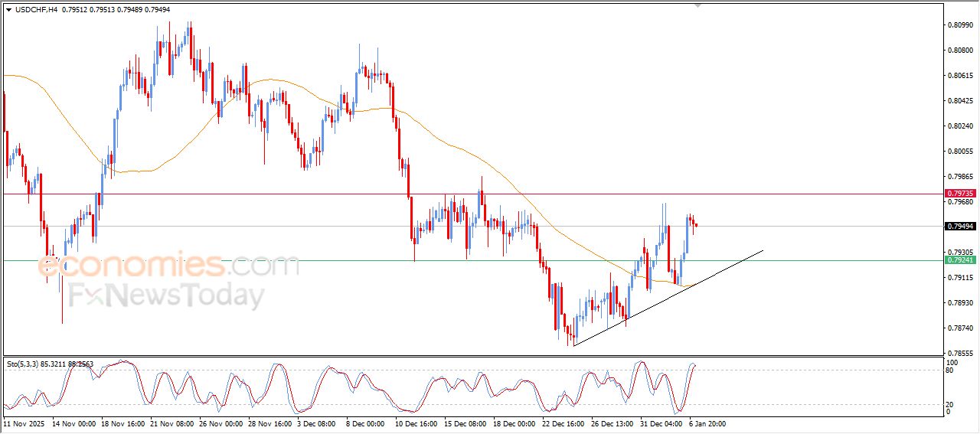Screen dimensions: 980x434
Task: Click the 0.80990 price axis label
Action: [x=959, y=25]
